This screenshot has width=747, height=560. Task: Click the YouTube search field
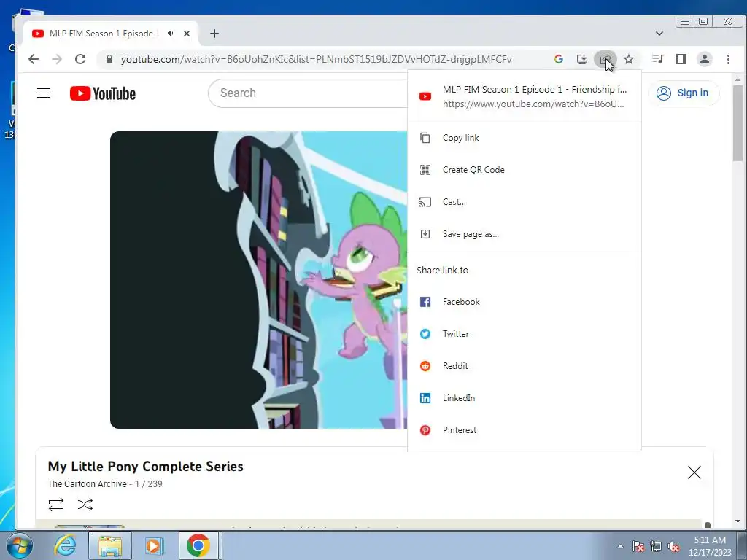click(308, 93)
